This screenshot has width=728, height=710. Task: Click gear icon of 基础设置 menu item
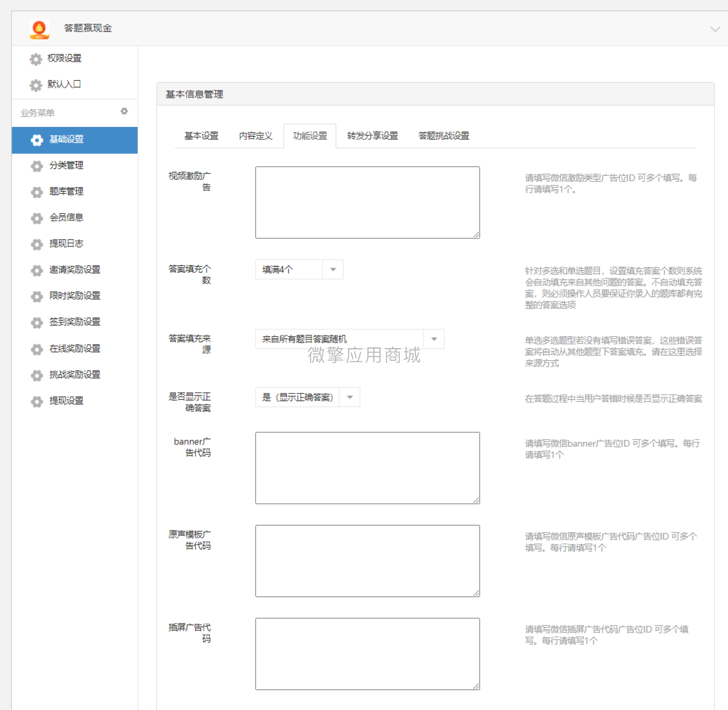[37, 140]
